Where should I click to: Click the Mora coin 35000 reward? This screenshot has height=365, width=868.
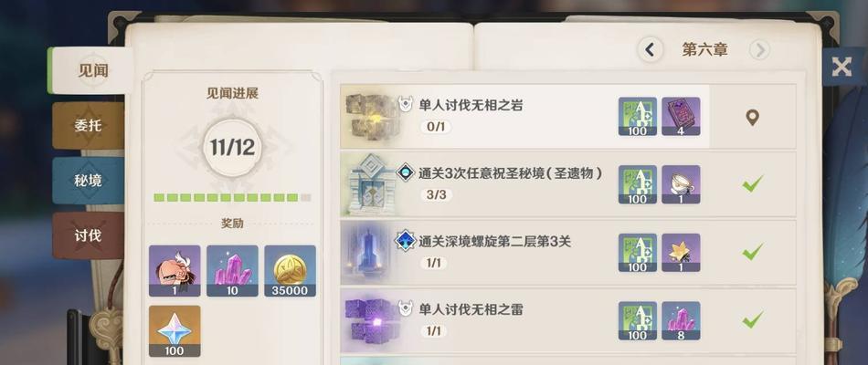pos(290,271)
